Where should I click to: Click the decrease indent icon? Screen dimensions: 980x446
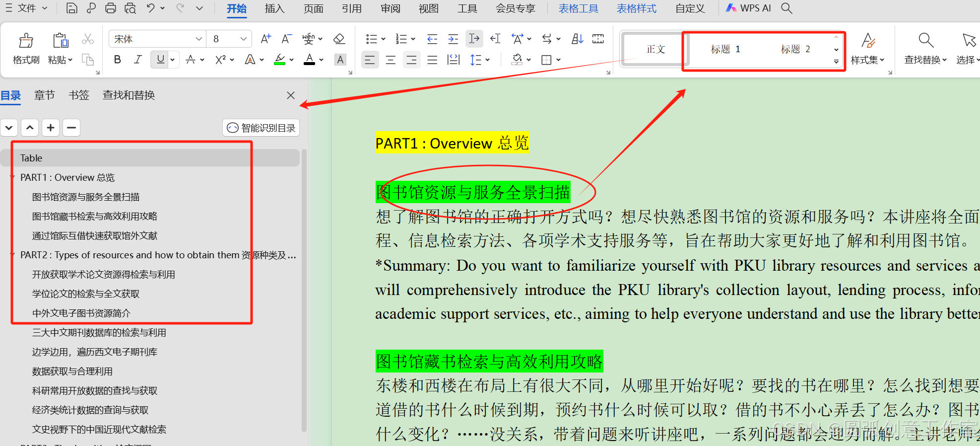tap(432, 39)
